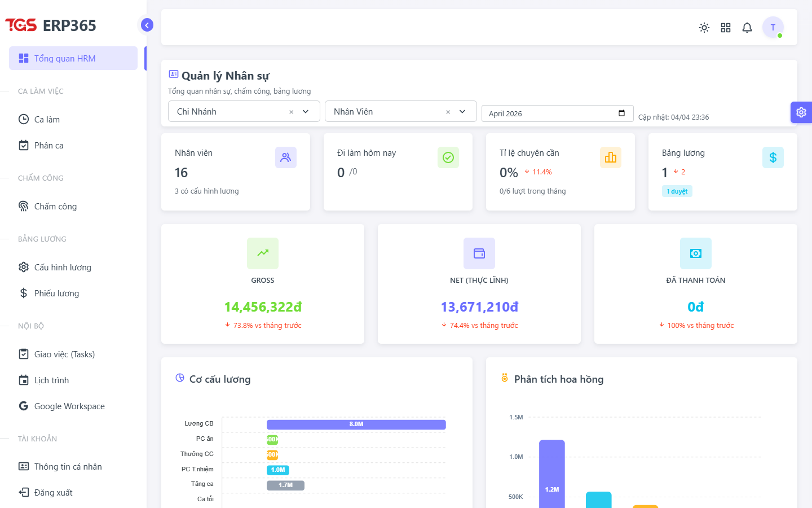Clear the Nhân Viên selection with x
Image resolution: width=812 pixels, height=508 pixels.
point(448,112)
